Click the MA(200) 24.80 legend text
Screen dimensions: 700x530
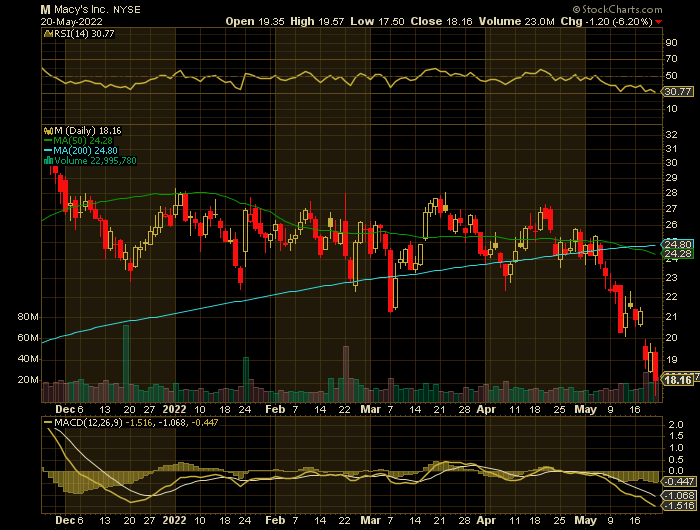click(x=86, y=150)
